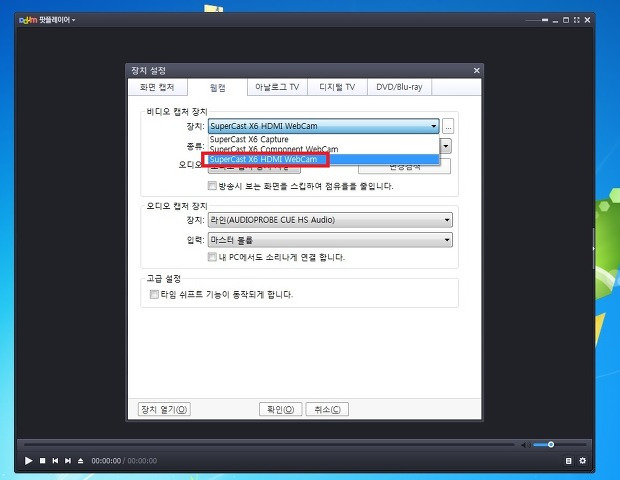Confirm with the 확인(O) button

coord(281,409)
